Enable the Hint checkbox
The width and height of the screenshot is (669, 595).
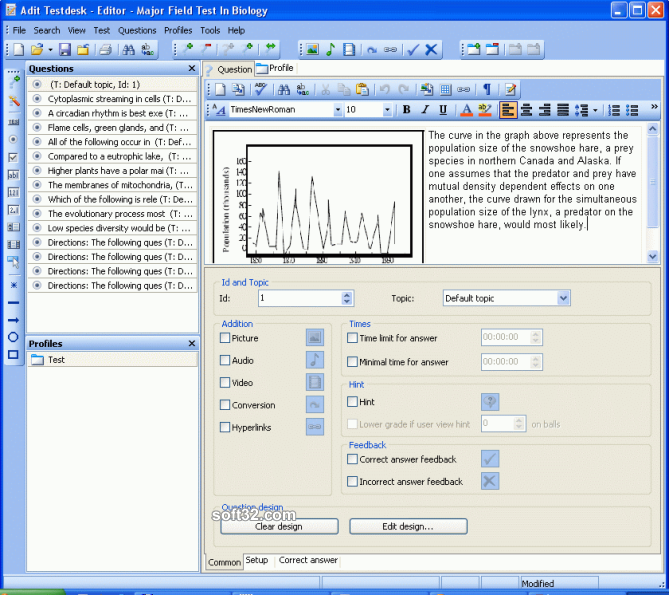352,401
